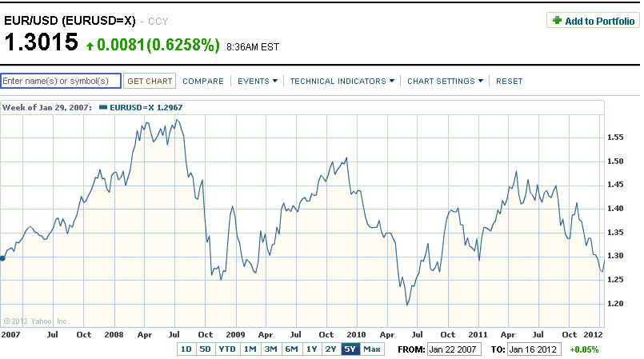644x359 pixels.
Task: Open the COMPARE option
Action: [203, 82]
